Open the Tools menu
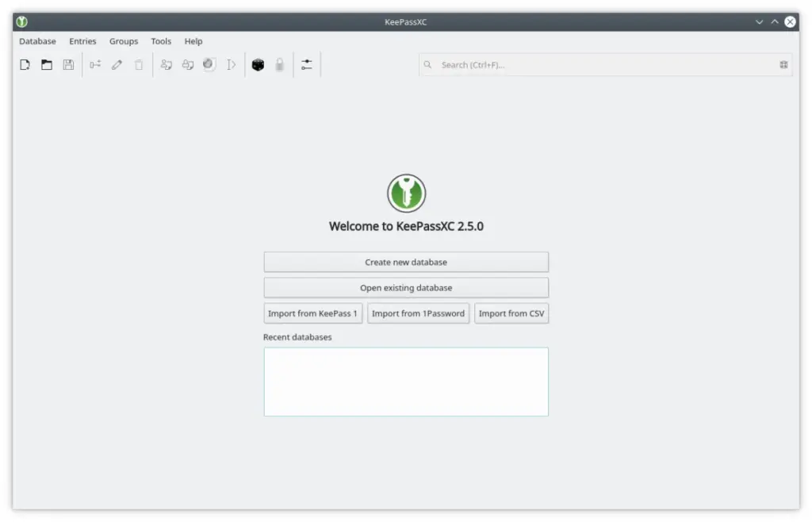The image size is (812, 522). tap(161, 41)
